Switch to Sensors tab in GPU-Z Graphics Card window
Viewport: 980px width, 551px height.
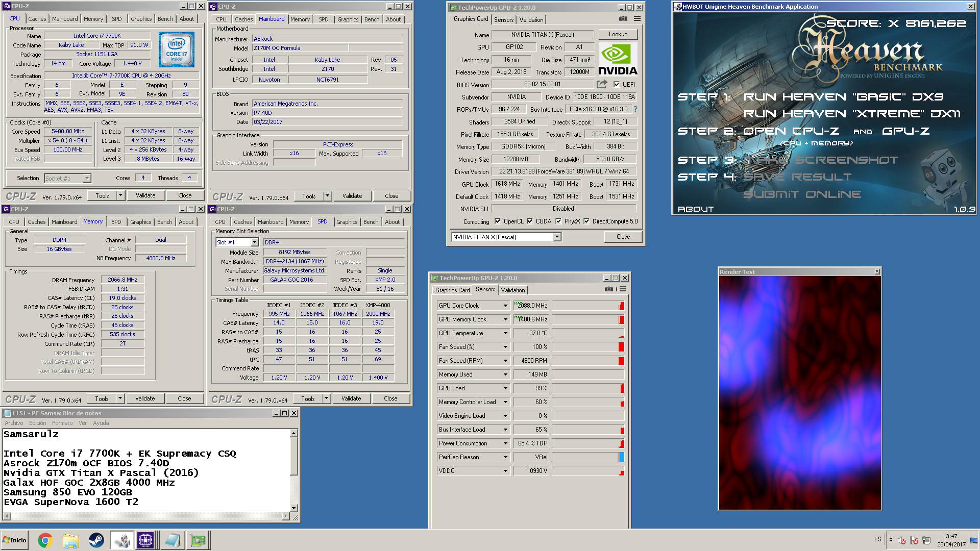(503, 20)
